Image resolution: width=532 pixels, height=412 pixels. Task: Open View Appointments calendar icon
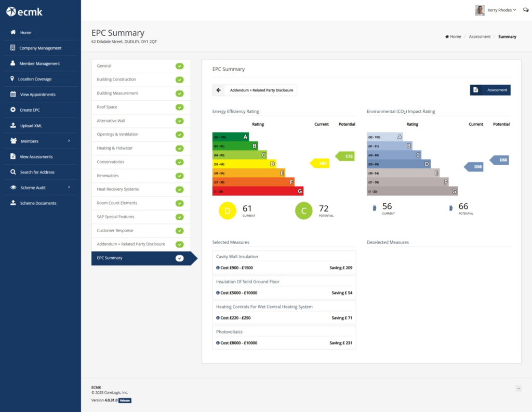coord(13,95)
